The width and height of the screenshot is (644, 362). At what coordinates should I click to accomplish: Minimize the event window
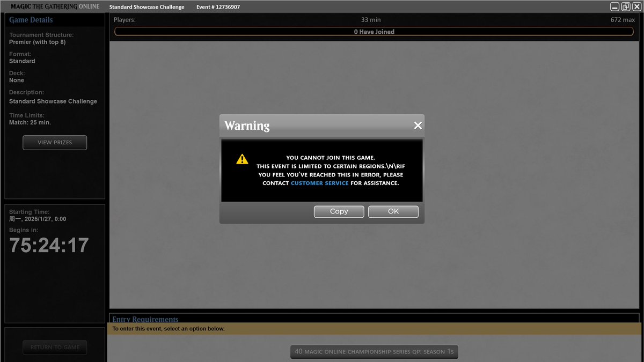(x=615, y=6)
